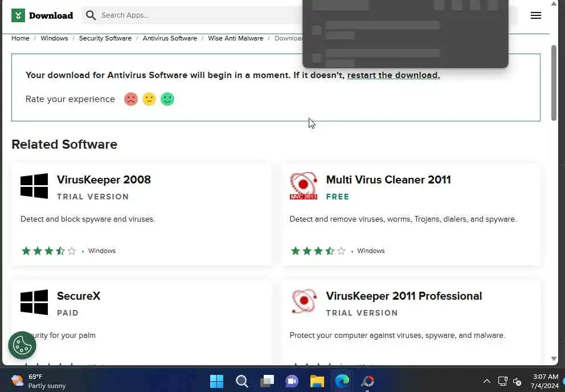This screenshot has width=565, height=392.
Task: Open Multi Virus Cleaner 2011 title
Action: (388, 179)
